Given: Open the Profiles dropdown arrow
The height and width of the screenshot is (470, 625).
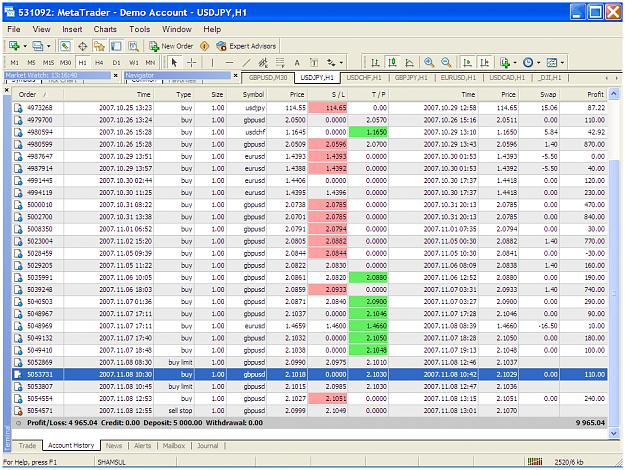Looking at the screenshot, I should pos(49,46).
